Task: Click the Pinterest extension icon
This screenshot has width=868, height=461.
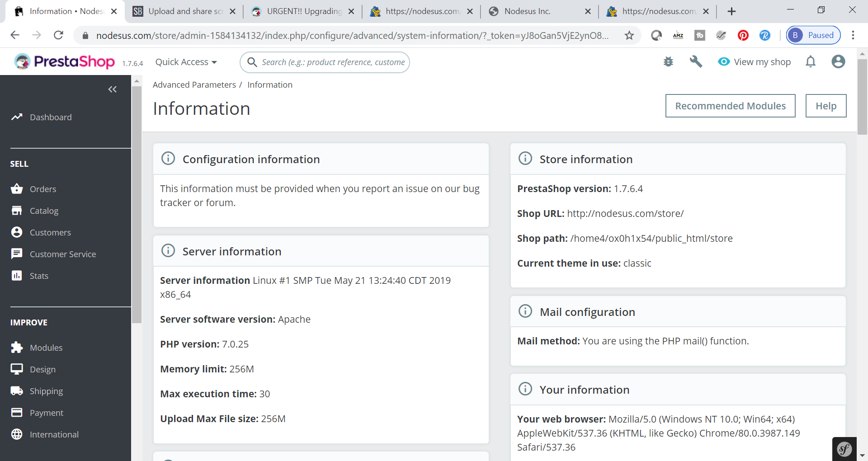Action: coord(743,35)
